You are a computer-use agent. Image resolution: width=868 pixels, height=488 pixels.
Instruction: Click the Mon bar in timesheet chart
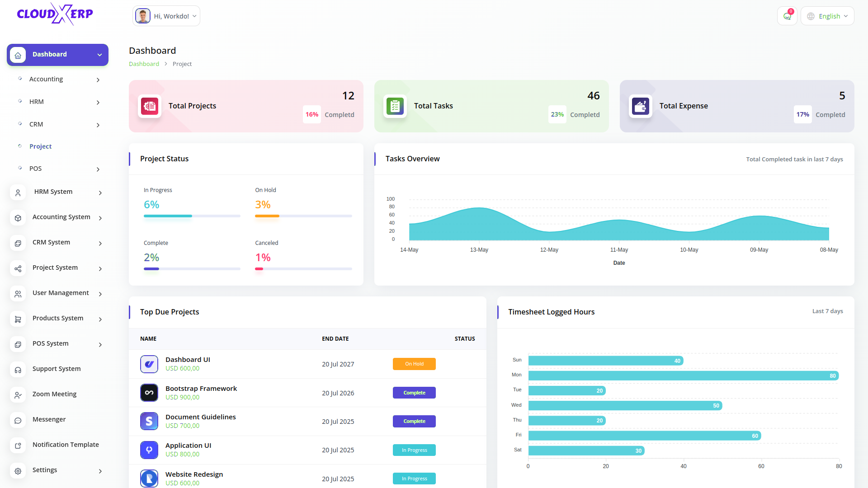tap(683, 375)
